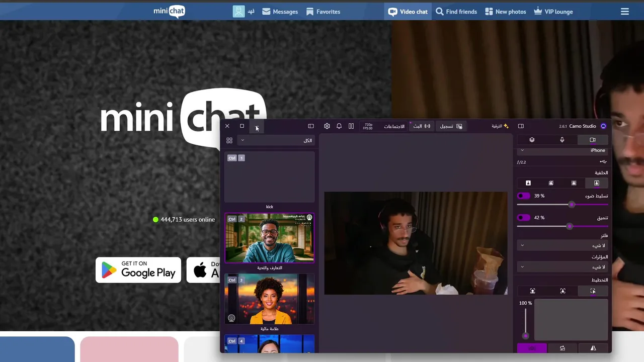Open Minichat New photos

[x=506, y=12]
